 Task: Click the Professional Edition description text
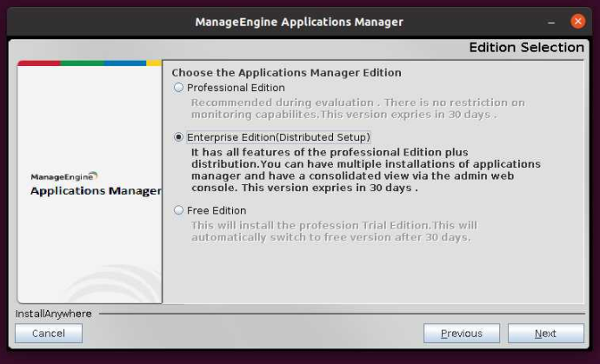357,108
